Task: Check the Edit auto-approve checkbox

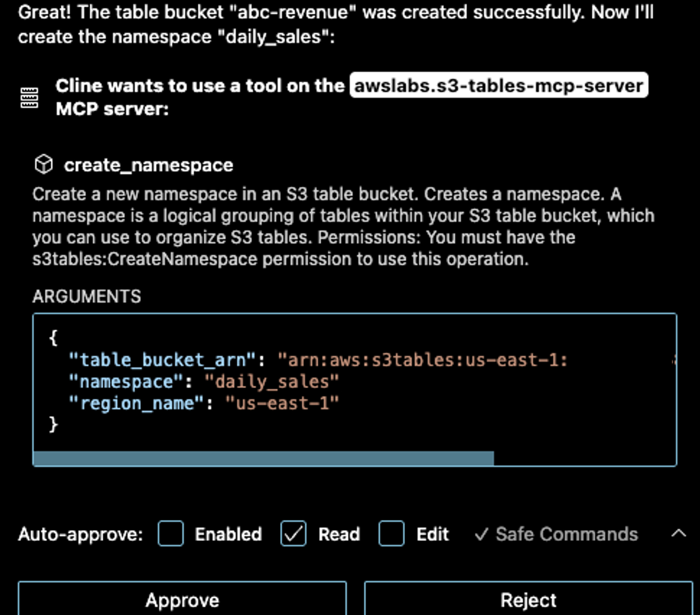Action: pyautogui.click(x=392, y=534)
